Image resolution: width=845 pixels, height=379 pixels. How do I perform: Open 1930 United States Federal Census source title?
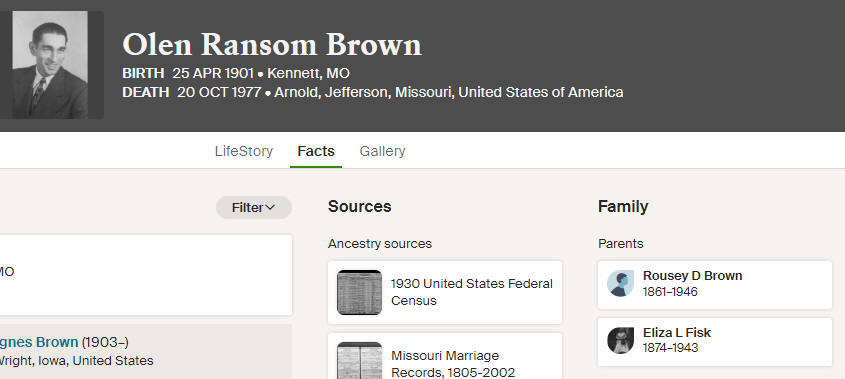coord(472,292)
